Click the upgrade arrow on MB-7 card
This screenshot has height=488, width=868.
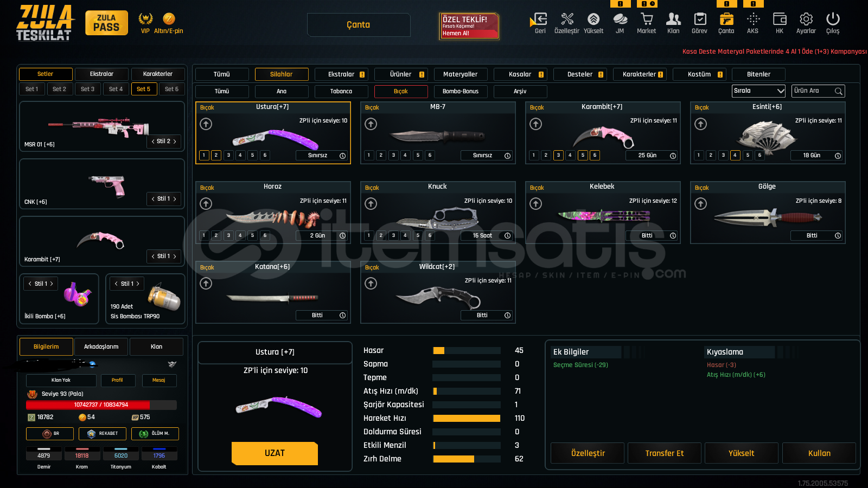tap(371, 124)
